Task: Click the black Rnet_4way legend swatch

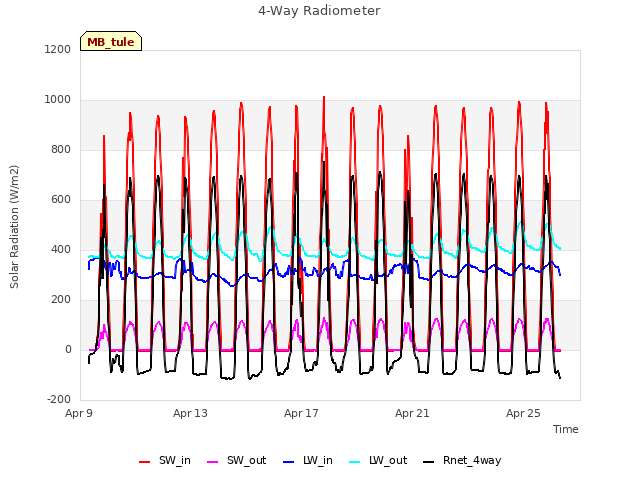Action: [x=429, y=462]
